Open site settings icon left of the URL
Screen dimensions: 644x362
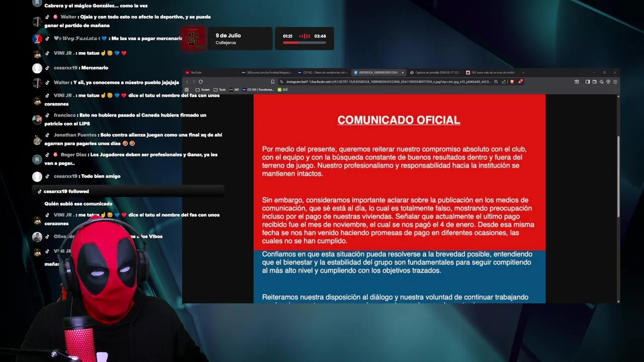pyautogui.click(x=281, y=81)
